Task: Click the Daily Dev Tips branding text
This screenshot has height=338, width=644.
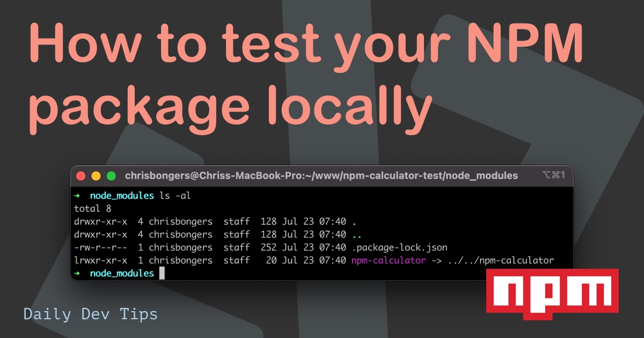Action: [x=90, y=313]
